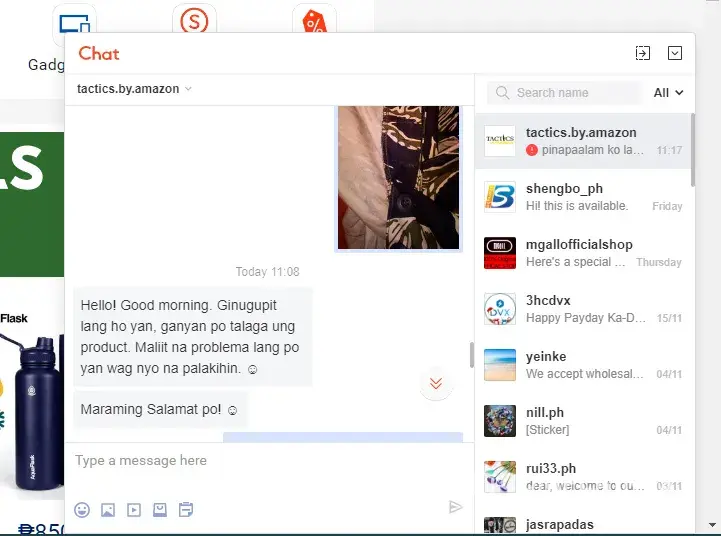This screenshot has height=536, width=721.
Task: Select the nill.ph Sticker conversation
Action: 583,421
